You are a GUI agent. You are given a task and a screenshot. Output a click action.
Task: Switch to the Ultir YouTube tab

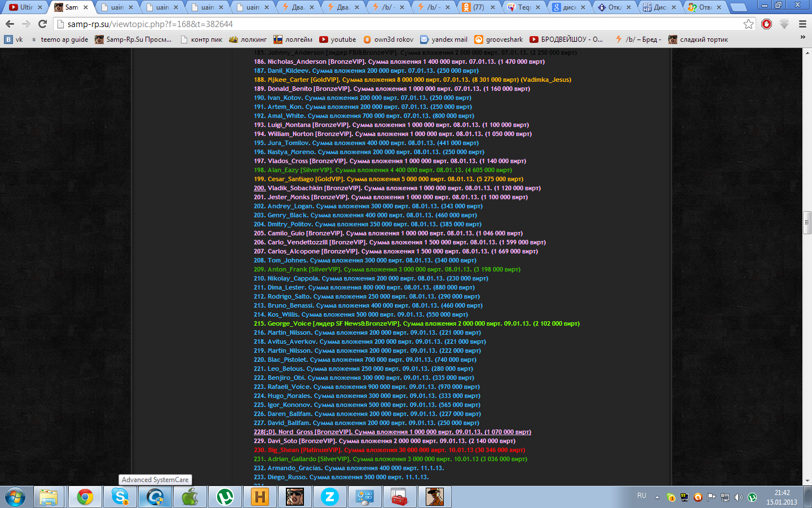(x=25, y=7)
